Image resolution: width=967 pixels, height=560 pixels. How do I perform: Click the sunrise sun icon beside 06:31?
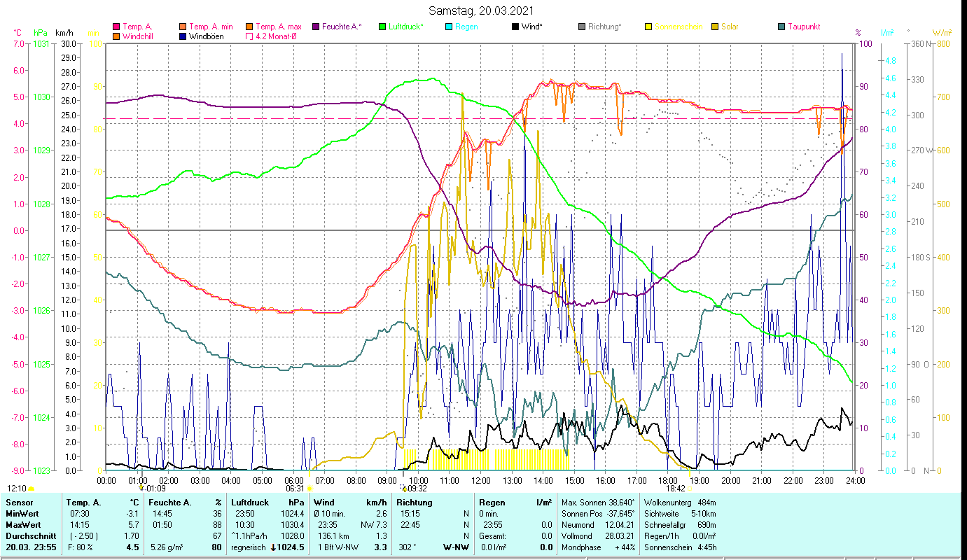[x=309, y=489]
